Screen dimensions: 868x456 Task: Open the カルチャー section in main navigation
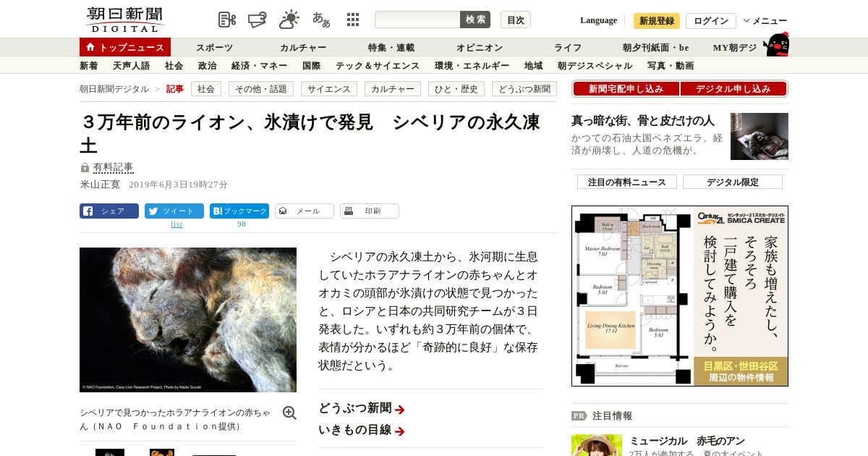(303, 48)
